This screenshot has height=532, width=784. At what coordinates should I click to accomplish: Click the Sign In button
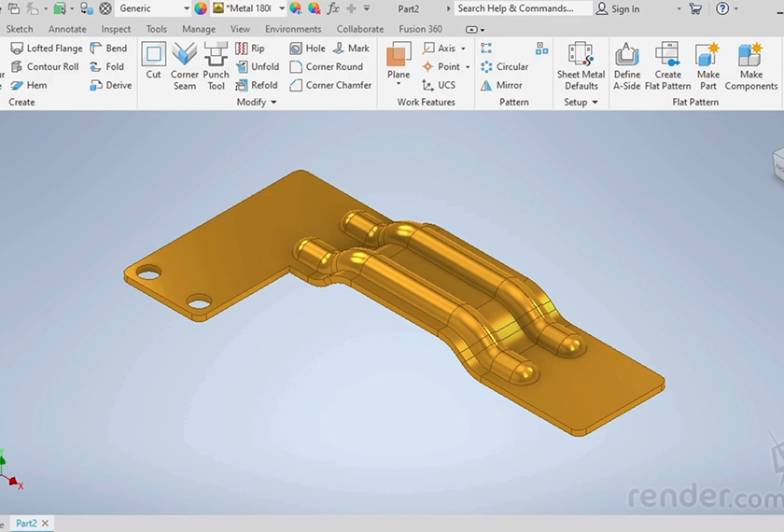(618, 8)
